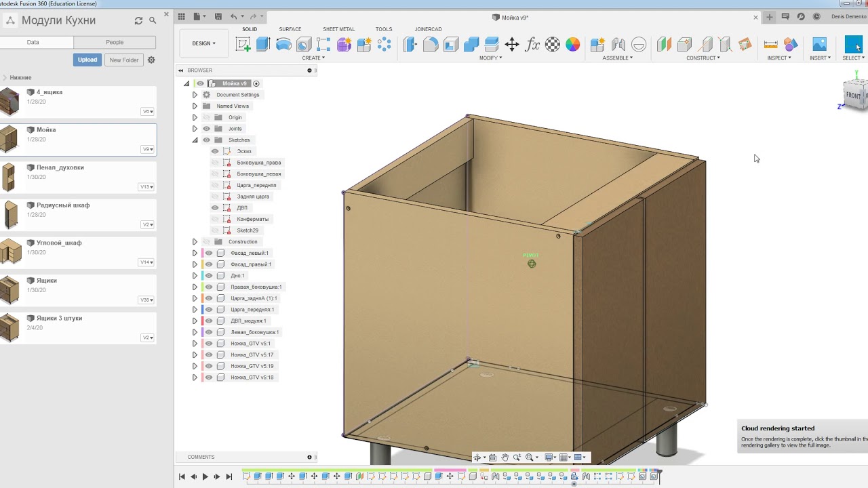Open the Нижние breadcrumb folder
868x488 pixels.
(x=20, y=78)
